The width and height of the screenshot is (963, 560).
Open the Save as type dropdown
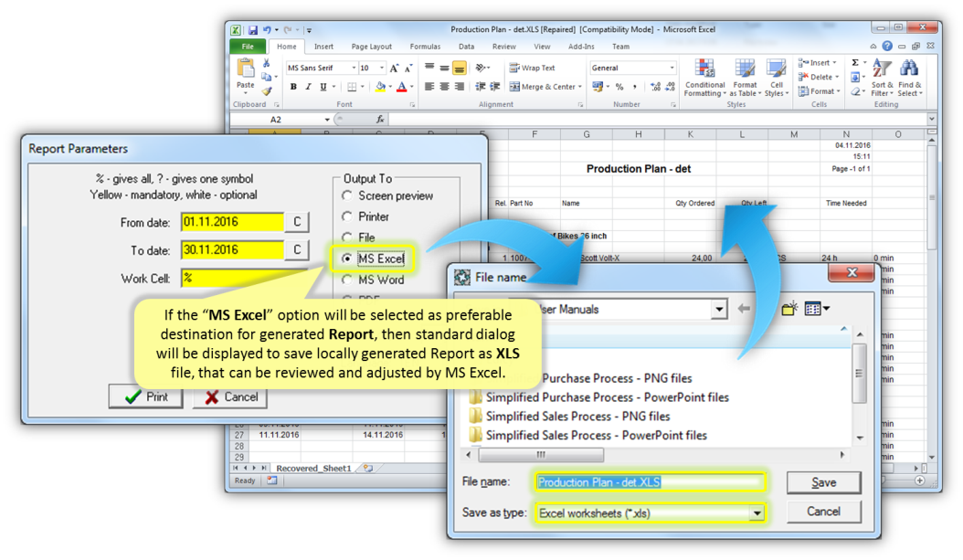click(757, 513)
